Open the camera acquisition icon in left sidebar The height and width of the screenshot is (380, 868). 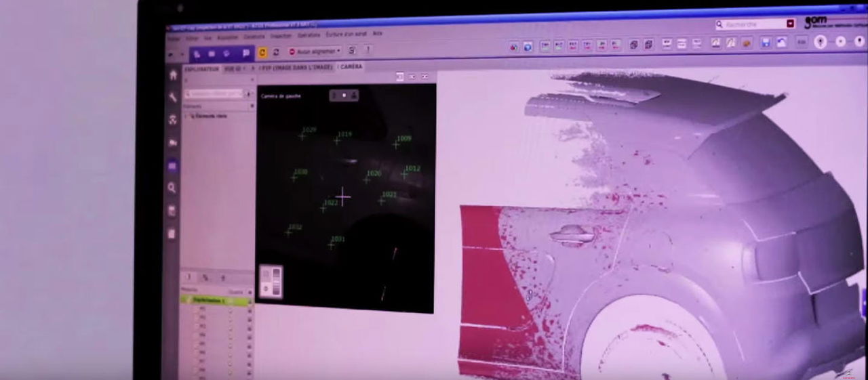click(173, 143)
